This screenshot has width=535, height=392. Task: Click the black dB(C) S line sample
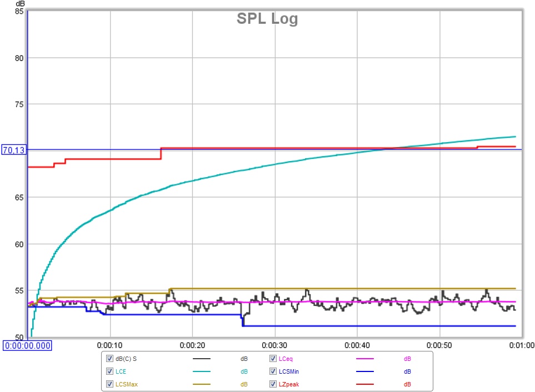pyautogui.click(x=201, y=359)
